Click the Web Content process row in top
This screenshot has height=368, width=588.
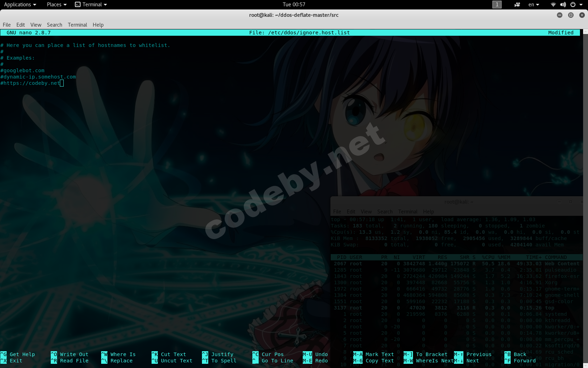click(x=456, y=264)
